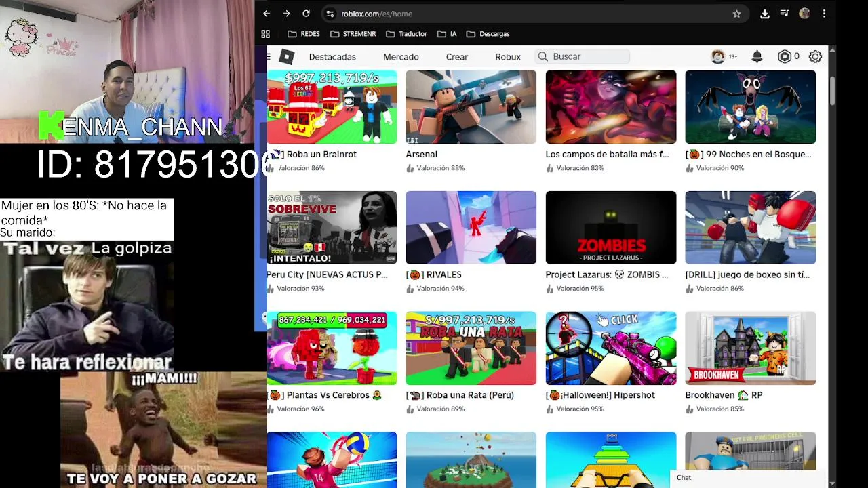Open the Chrome profile avatar
The width and height of the screenshot is (868, 488).
click(x=804, y=14)
